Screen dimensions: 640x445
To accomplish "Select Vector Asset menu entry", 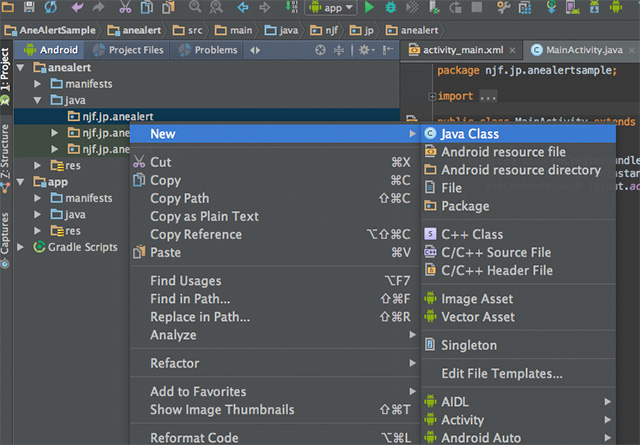I will click(x=518, y=317).
